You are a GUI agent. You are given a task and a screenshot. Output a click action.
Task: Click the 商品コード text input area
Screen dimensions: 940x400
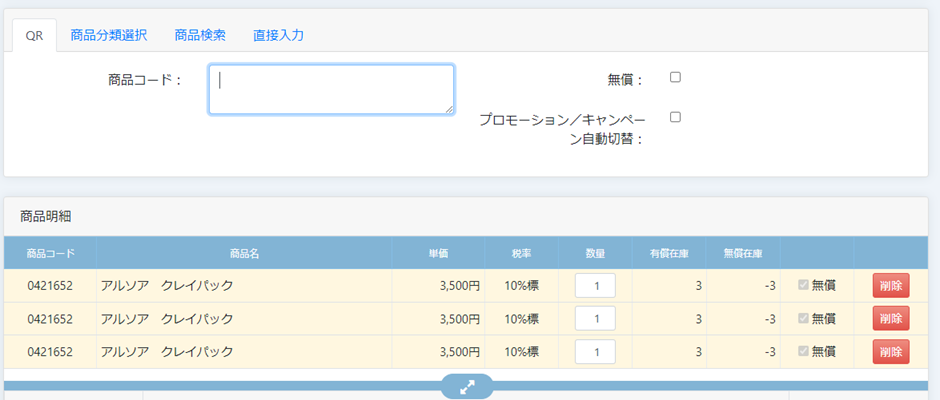(x=331, y=90)
